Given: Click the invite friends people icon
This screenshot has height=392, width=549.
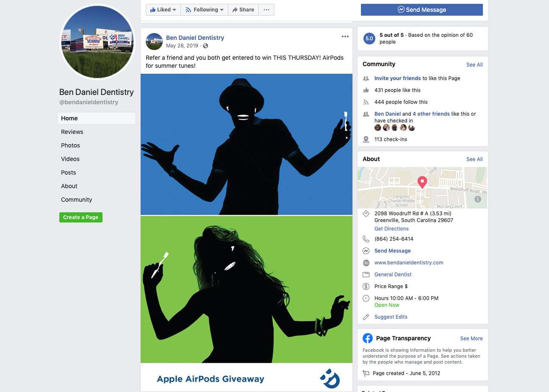Looking at the screenshot, I should pyautogui.click(x=366, y=78).
